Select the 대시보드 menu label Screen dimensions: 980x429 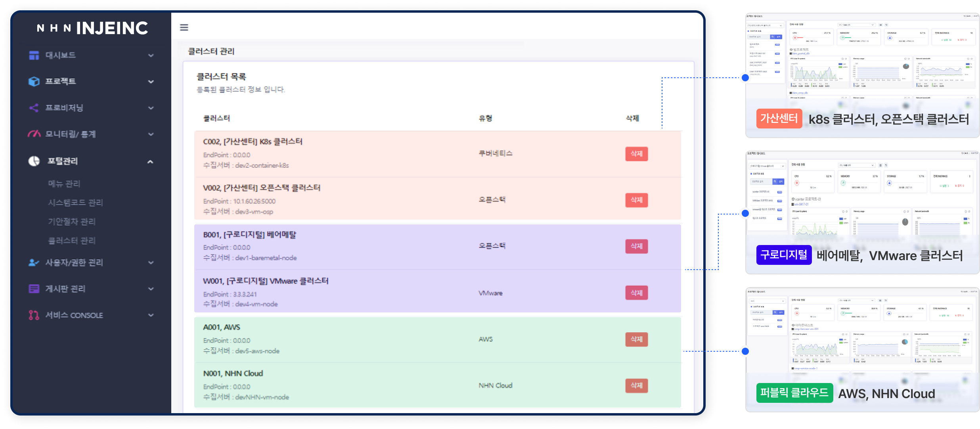click(60, 55)
